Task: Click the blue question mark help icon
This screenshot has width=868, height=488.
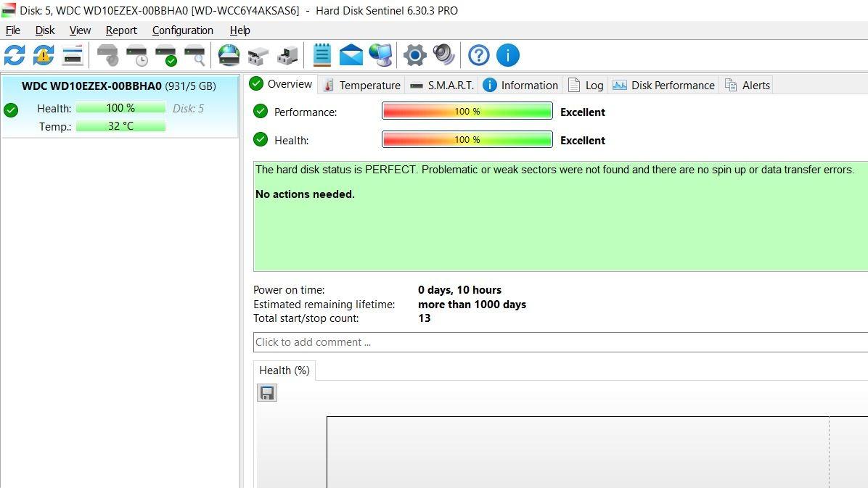Action: point(479,55)
